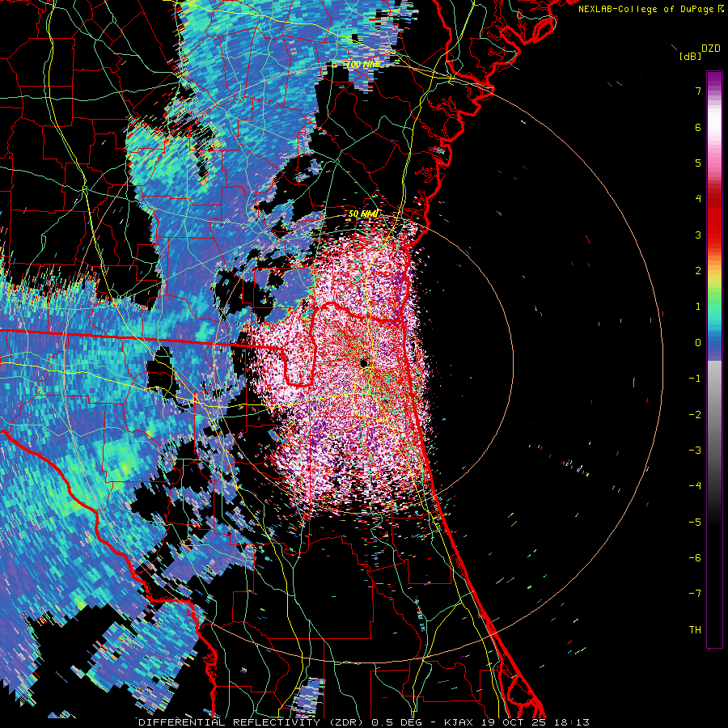Click the 0.5 DEG elevation text
This screenshot has height=728, width=728.
coord(396,722)
